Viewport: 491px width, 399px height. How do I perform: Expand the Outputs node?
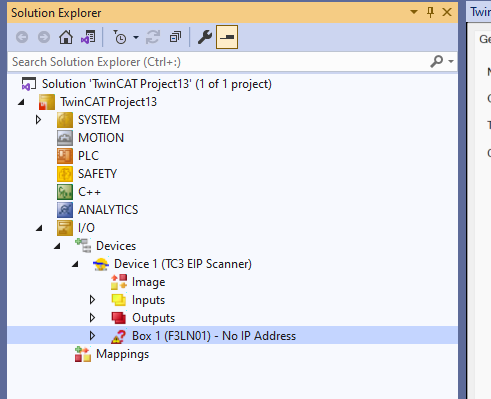tap(93, 318)
